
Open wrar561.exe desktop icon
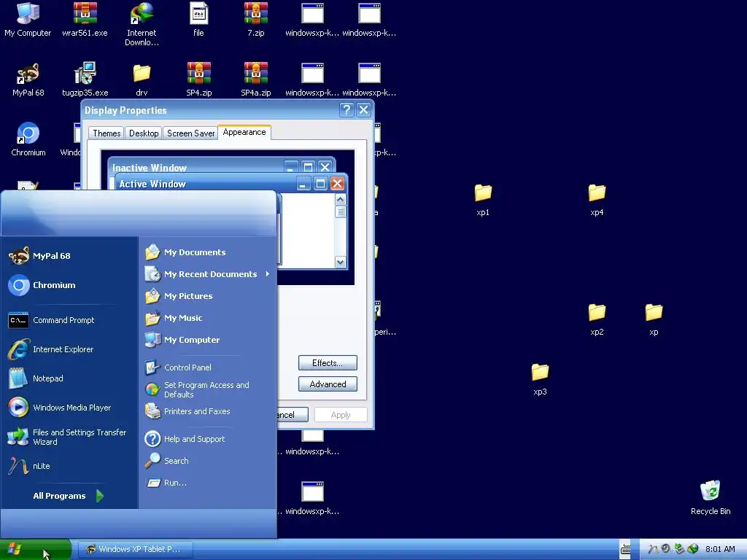[85, 20]
